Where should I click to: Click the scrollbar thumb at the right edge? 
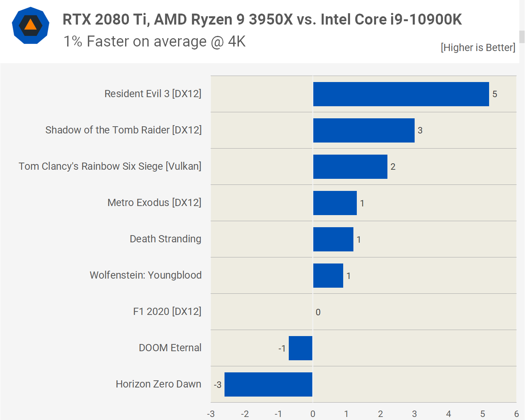click(x=522, y=37)
